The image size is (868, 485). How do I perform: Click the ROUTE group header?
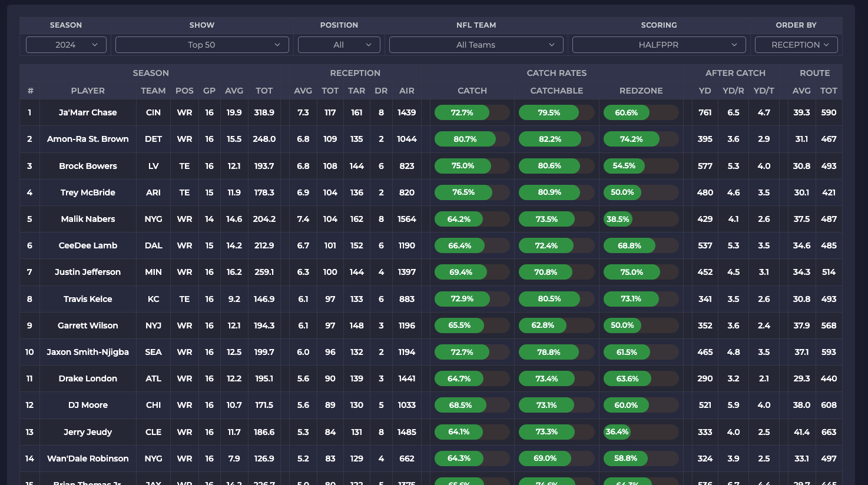(815, 73)
